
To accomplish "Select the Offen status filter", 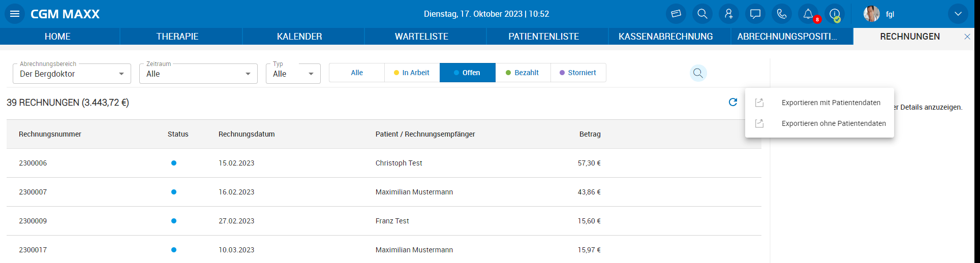I will (468, 73).
